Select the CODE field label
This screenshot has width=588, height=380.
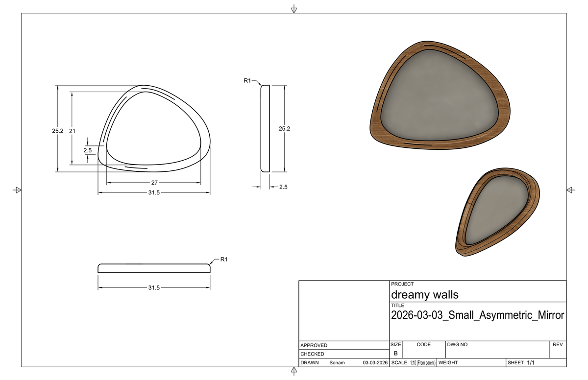[423, 345]
